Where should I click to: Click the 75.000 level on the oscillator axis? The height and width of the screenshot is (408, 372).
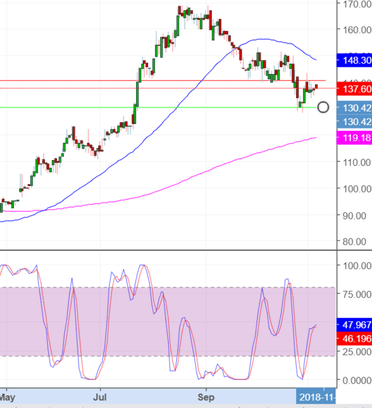(355, 294)
